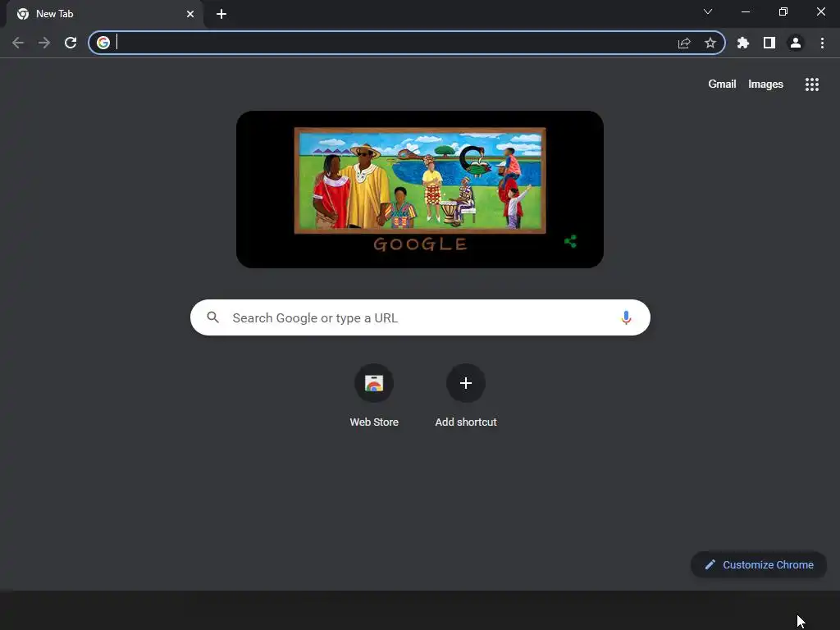
Task: Reload the current page
Action: tap(71, 43)
